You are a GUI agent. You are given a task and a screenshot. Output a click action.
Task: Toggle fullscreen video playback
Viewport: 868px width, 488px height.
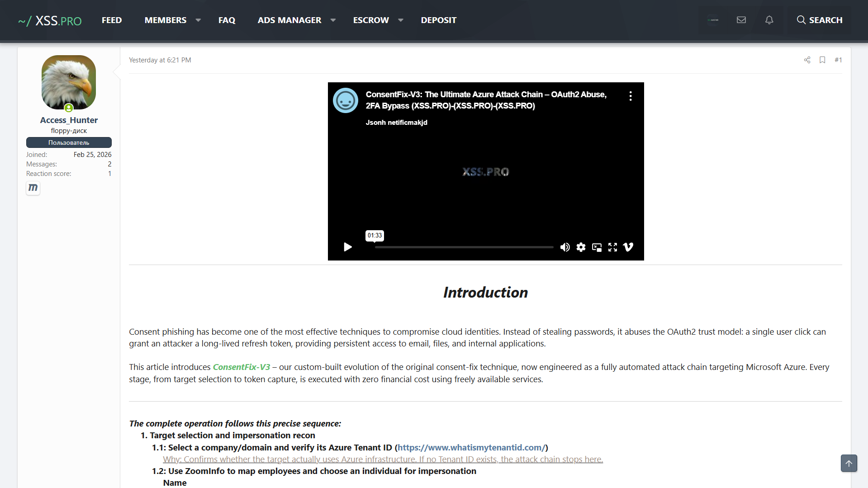612,247
